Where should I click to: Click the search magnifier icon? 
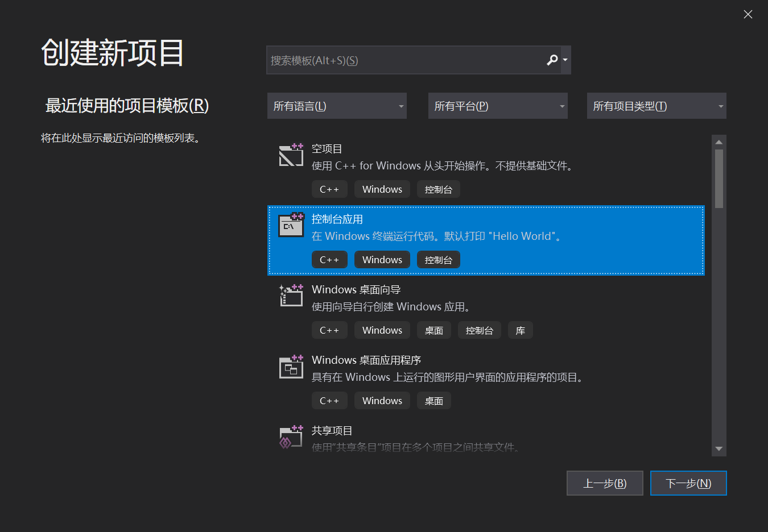tap(552, 60)
